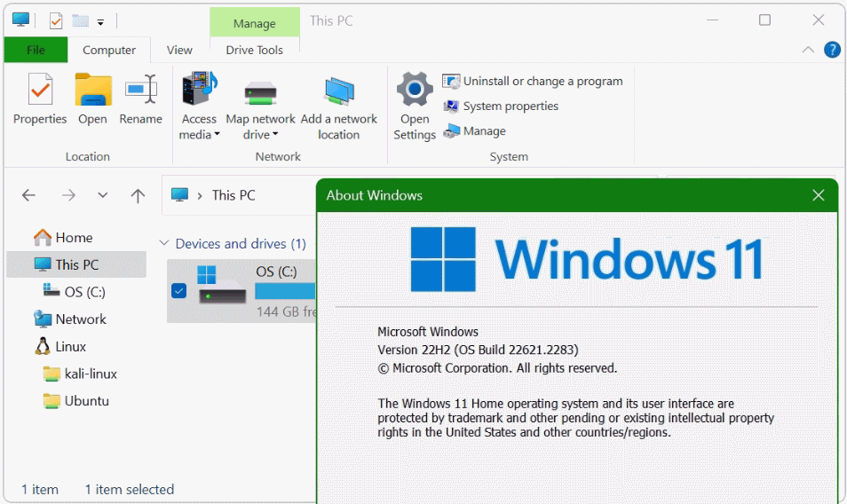Switch to the Computer ribbon tab
Viewport: 847px width, 504px height.
109,50
